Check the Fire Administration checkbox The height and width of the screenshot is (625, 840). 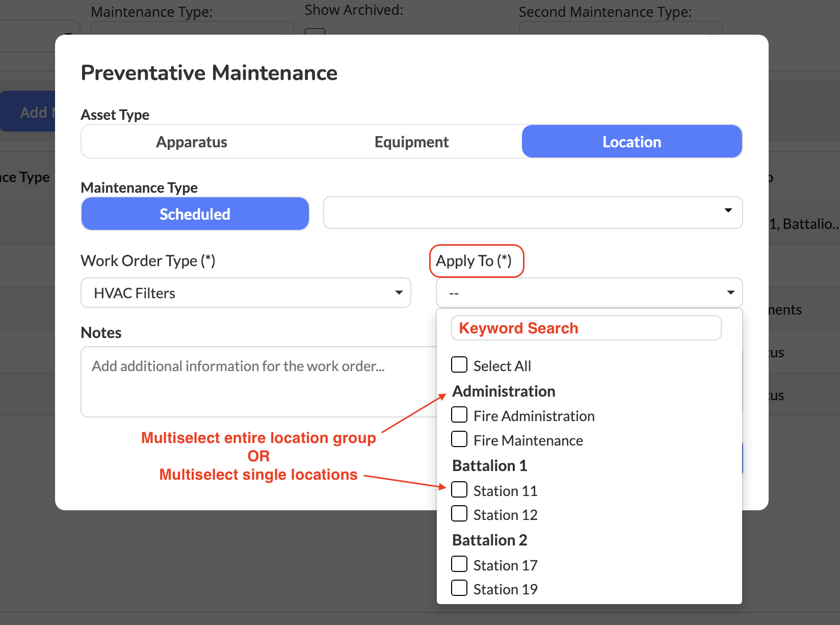coord(459,415)
